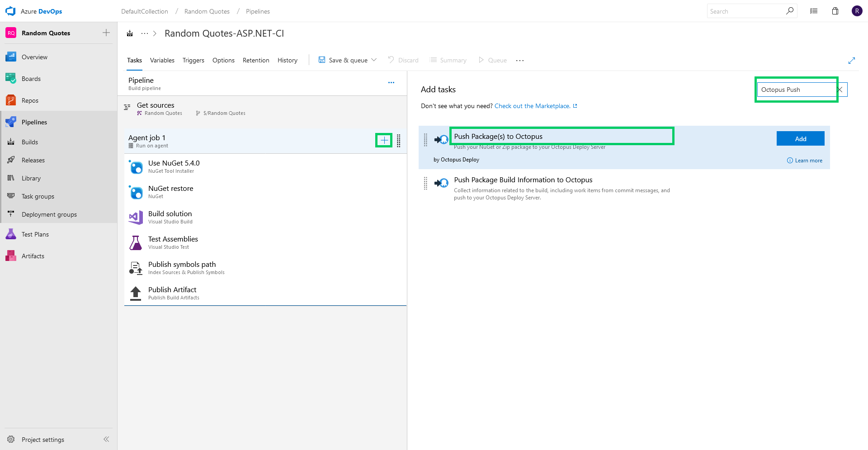The image size is (868, 450).
Task: Clear the Octopus Push search box
Action: pyautogui.click(x=840, y=90)
